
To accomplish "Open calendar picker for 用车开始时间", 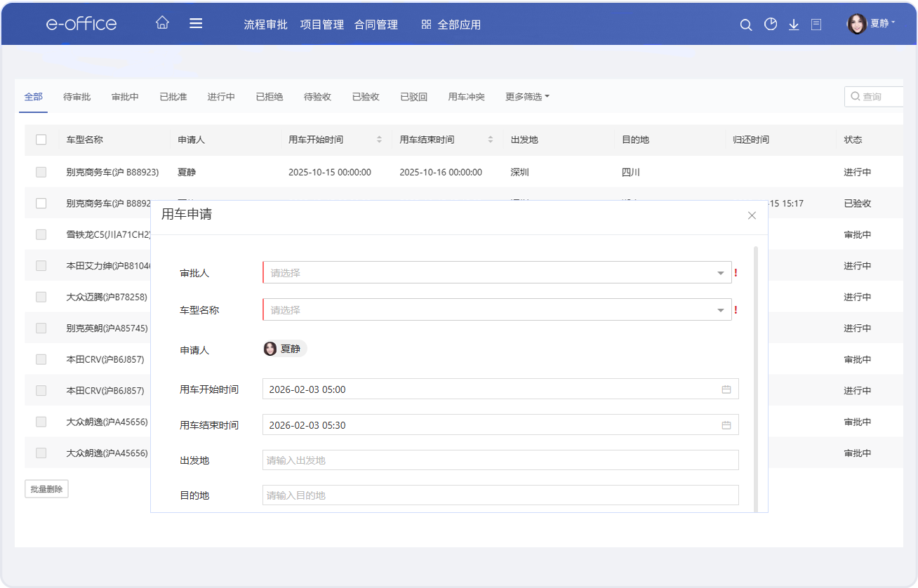I will pos(726,389).
